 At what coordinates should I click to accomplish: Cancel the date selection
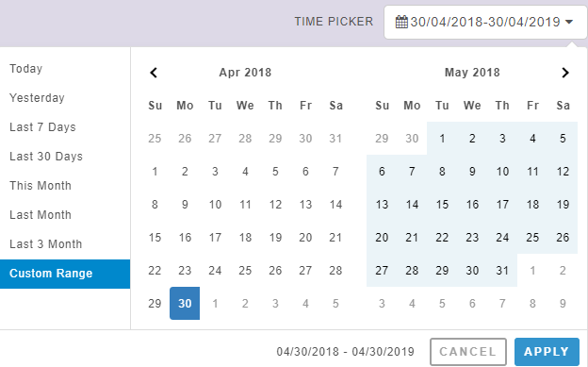[x=468, y=352]
